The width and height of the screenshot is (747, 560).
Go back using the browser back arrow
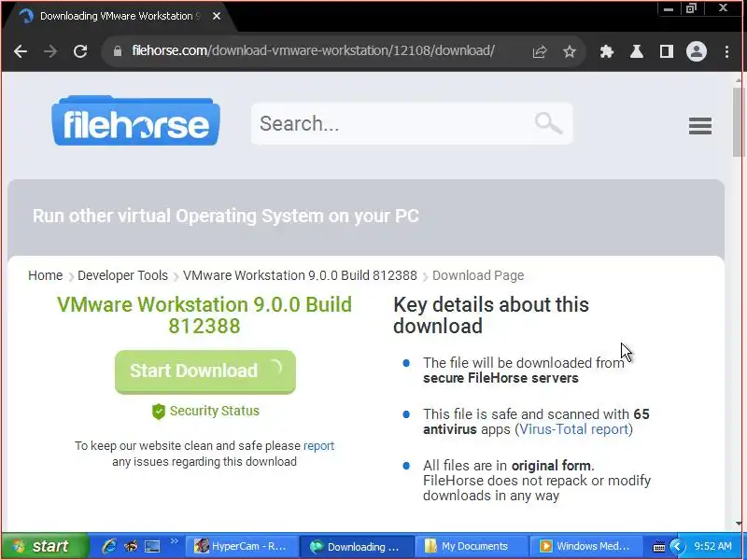21,51
